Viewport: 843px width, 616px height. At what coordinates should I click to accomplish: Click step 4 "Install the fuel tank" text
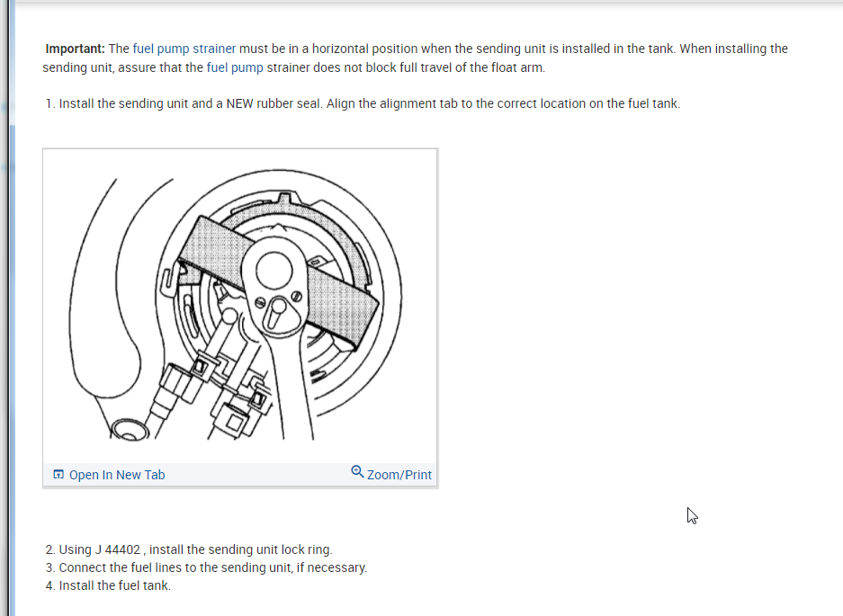[x=114, y=586]
